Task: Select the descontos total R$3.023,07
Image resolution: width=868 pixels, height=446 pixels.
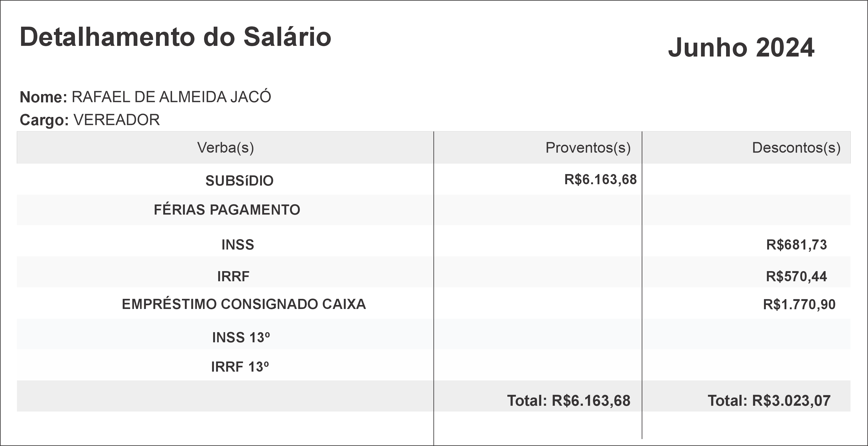Action: click(x=769, y=400)
